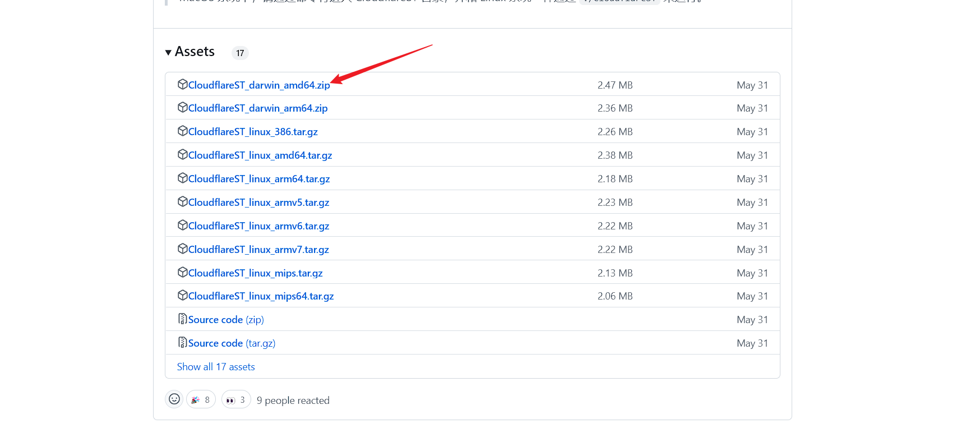Download Source code (tar.gz)
Screen dimensions: 980x437
pyautogui.click(x=232, y=343)
